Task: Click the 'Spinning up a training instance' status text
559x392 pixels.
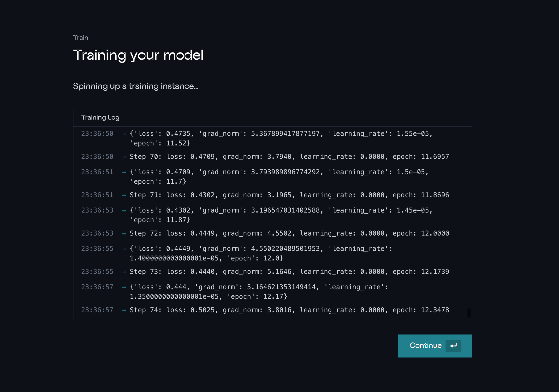Action: point(136,86)
